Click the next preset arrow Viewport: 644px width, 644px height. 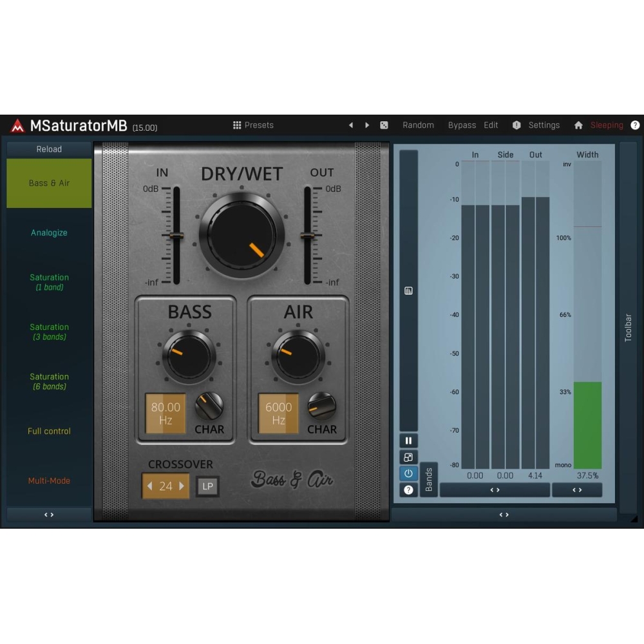367,125
